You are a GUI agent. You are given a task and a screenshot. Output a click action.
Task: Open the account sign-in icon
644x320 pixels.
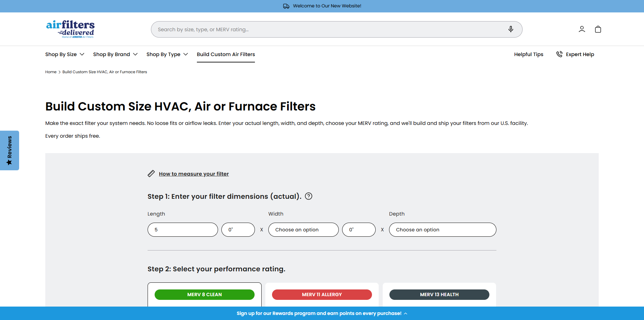coord(582,29)
